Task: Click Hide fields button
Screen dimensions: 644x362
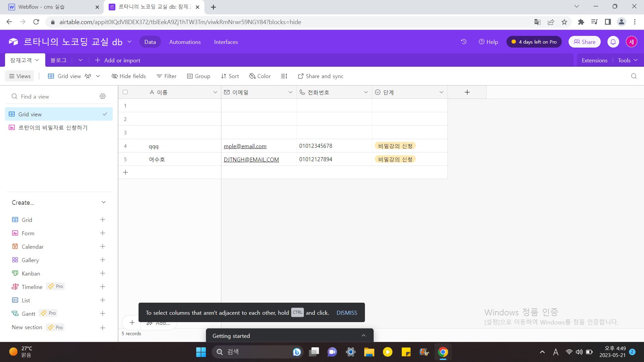Action: (129, 76)
